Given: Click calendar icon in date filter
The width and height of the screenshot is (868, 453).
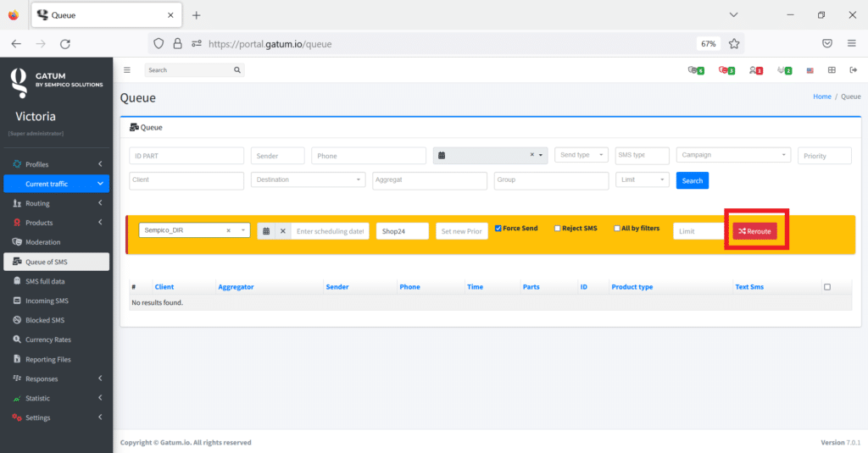Looking at the screenshot, I should pyautogui.click(x=441, y=156).
